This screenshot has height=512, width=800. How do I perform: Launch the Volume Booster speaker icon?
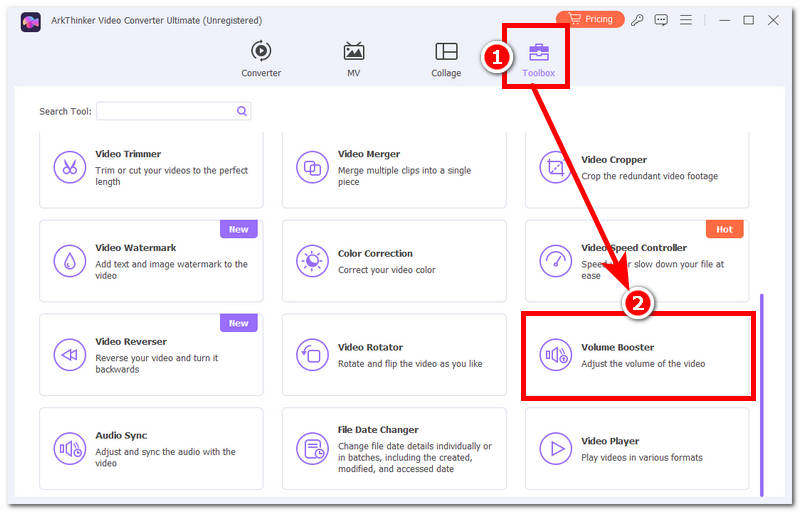click(556, 355)
